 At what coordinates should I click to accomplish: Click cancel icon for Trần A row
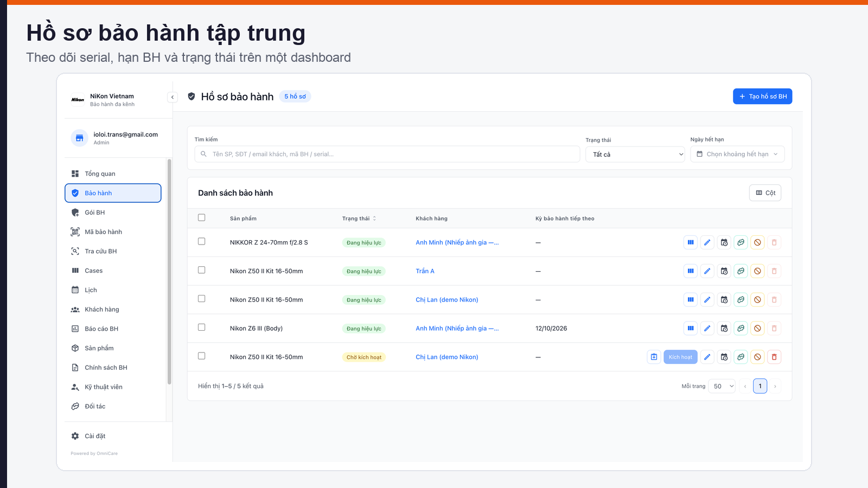click(x=757, y=271)
